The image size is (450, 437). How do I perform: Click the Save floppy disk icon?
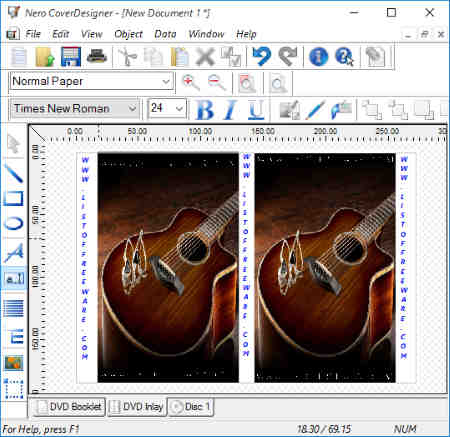click(x=71, y=57)
